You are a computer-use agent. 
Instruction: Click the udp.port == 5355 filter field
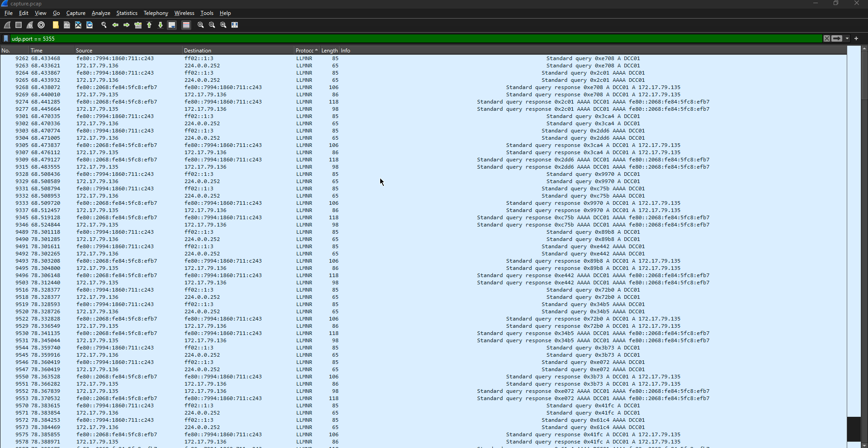[x=416, y=39]
